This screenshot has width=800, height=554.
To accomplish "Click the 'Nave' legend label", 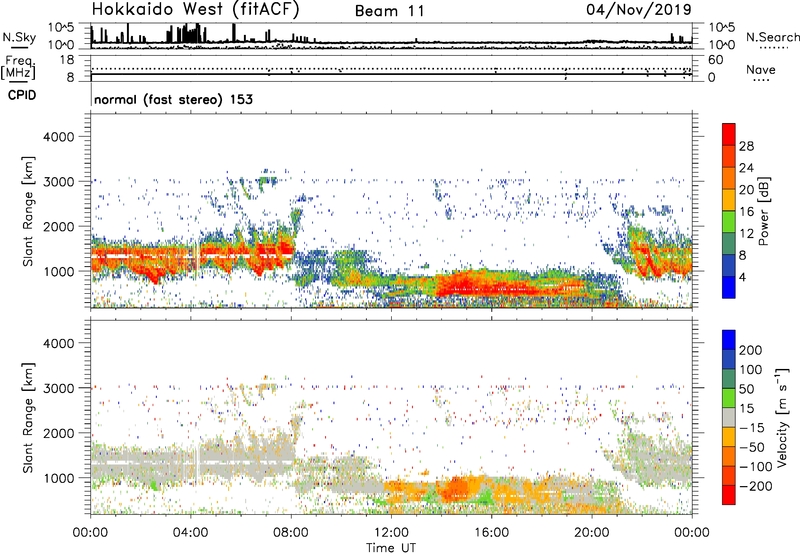I will [x=761, y=69].
